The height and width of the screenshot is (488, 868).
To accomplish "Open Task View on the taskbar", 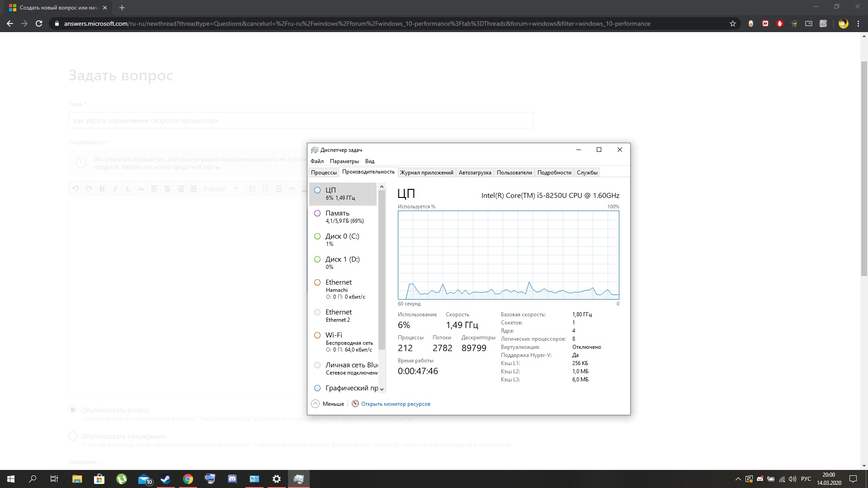I will [x=54, y=479].
